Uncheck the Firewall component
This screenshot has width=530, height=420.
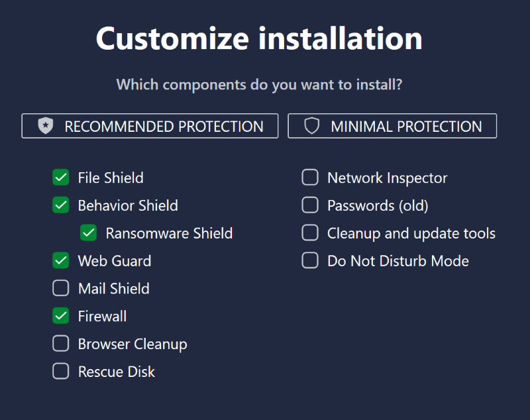[61, 316]
